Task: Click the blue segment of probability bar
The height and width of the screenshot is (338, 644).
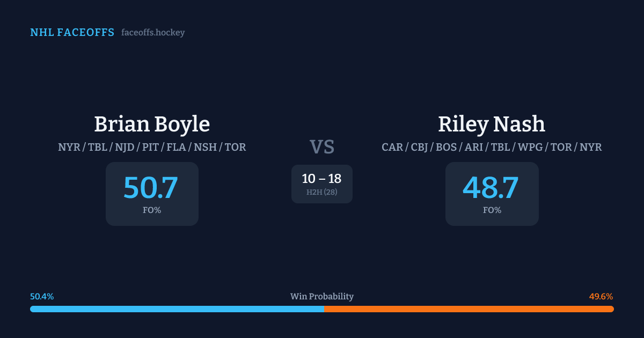Action: click(x=177, y=309)
